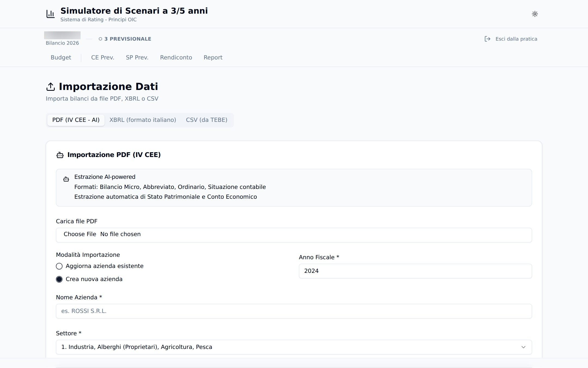Toggle the sun theme icon
This screenshot has width=588, height=368.
[535, 14]
